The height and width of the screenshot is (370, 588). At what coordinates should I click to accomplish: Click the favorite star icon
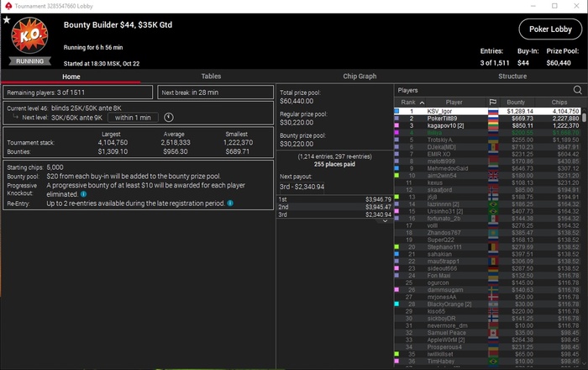7,20
